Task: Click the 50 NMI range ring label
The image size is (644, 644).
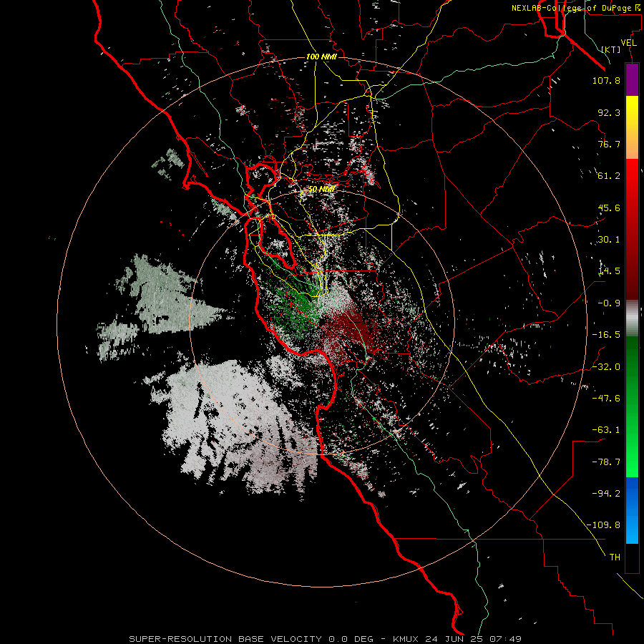Action: (321, 190)
